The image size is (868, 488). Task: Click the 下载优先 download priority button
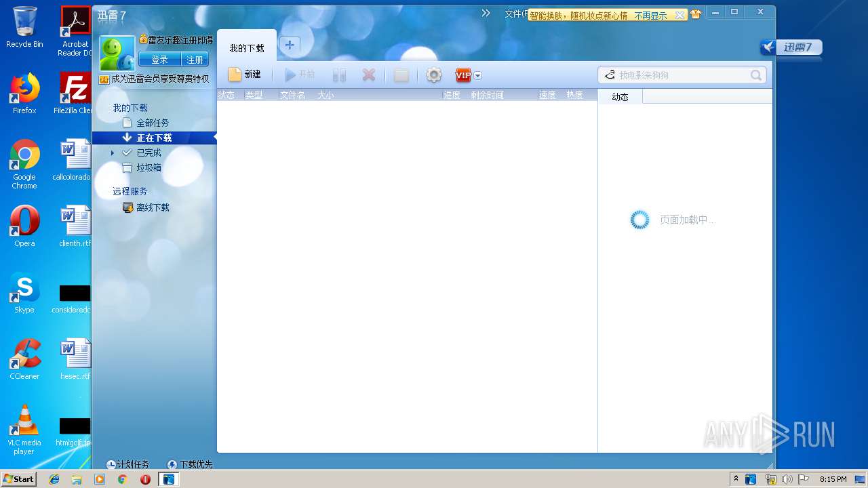coord(190,464)
